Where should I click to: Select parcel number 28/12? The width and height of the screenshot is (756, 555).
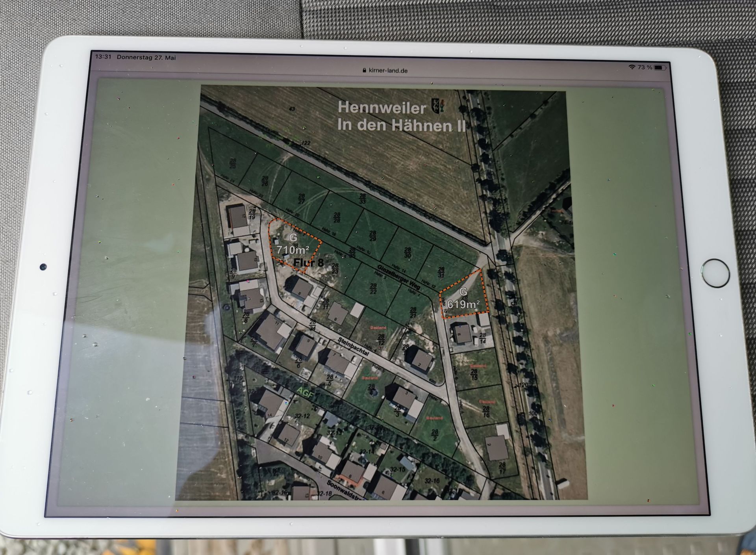[381, 340]
